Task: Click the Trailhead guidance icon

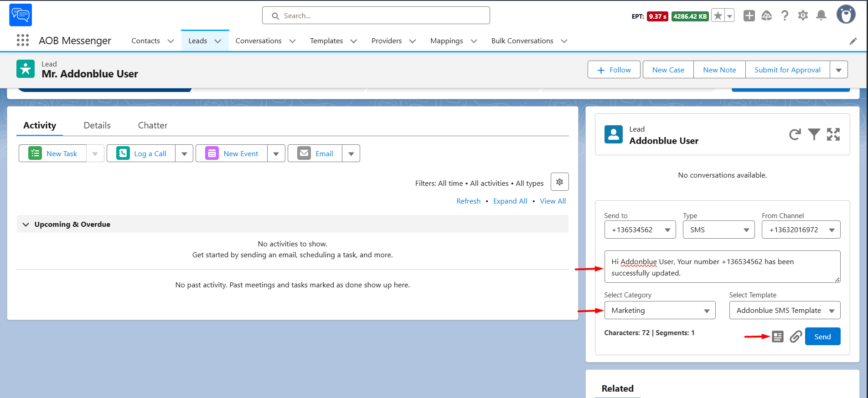Action: tap(767, 16)
